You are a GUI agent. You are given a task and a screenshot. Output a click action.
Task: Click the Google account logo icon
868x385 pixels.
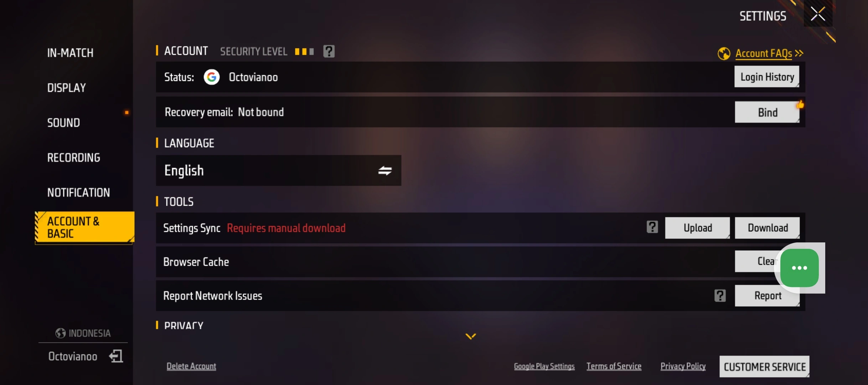212,77
